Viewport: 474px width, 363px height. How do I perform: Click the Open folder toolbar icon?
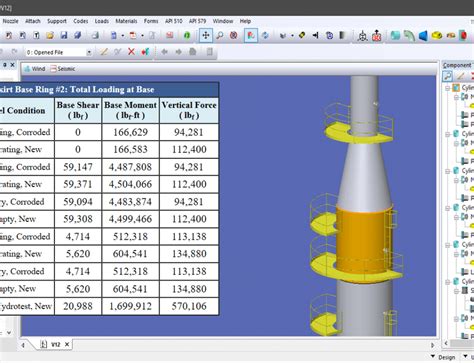tap(50, 35)
